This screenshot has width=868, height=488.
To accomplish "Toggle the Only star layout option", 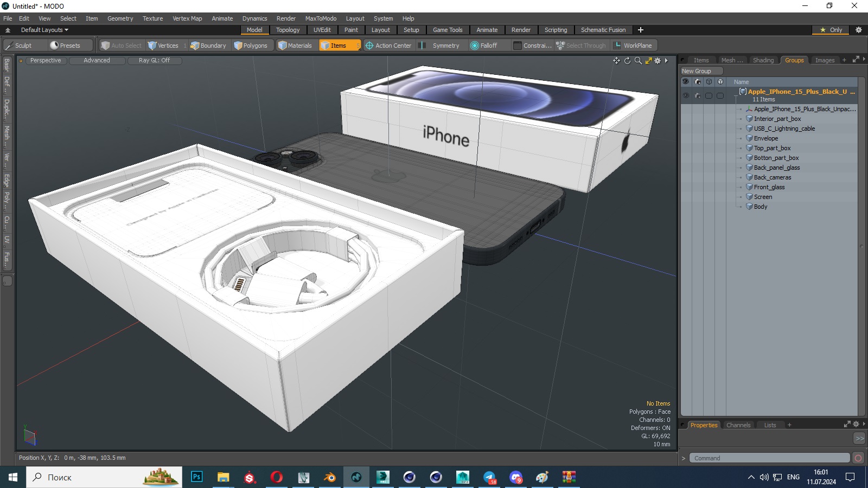I will tap(831, 30).
